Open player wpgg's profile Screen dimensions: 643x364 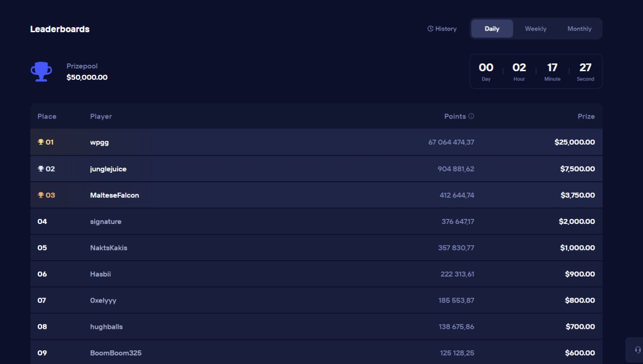click(99, 143)
